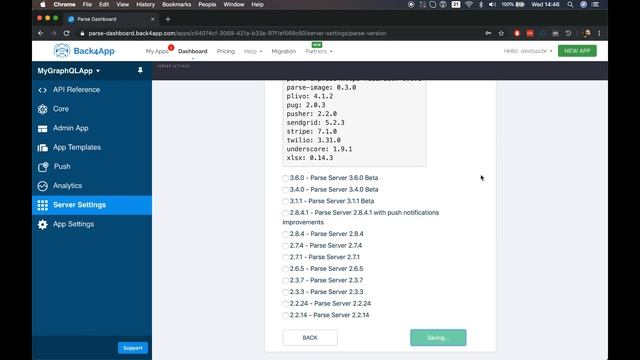Click the Push notification icon
Image resolution: width=640 pixels, height=360 pixels.
(x=43, y=167)
